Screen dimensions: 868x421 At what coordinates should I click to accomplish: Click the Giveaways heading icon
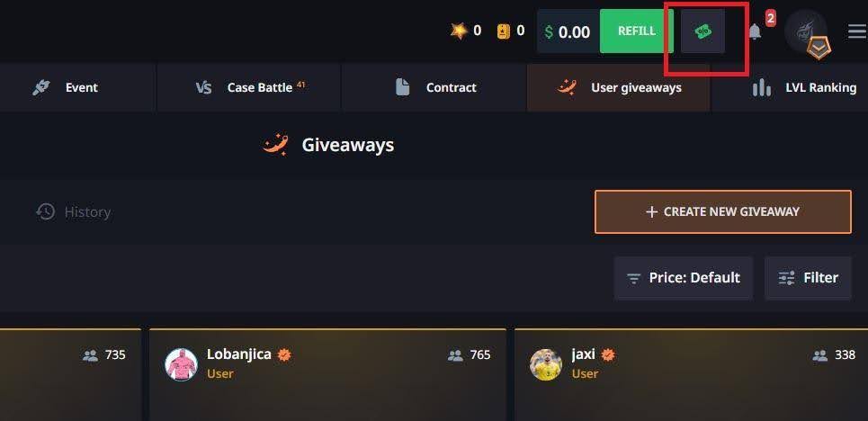point(275,145)
